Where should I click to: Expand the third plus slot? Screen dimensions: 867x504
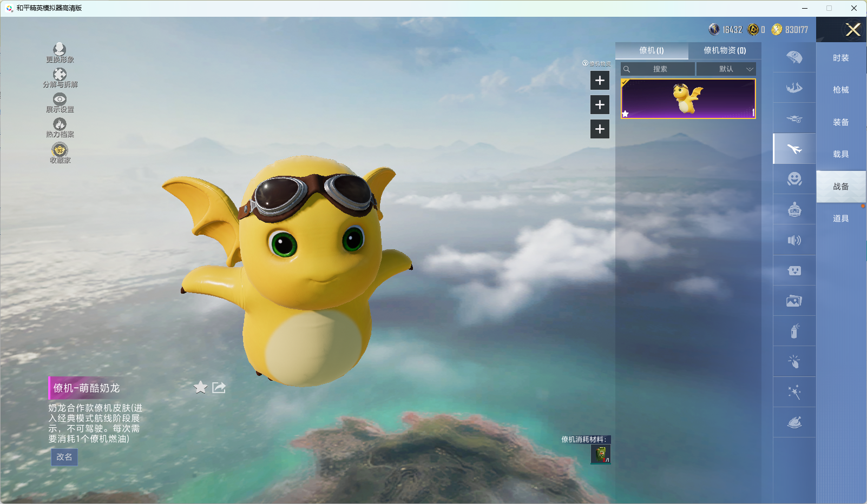pos(600,129)
